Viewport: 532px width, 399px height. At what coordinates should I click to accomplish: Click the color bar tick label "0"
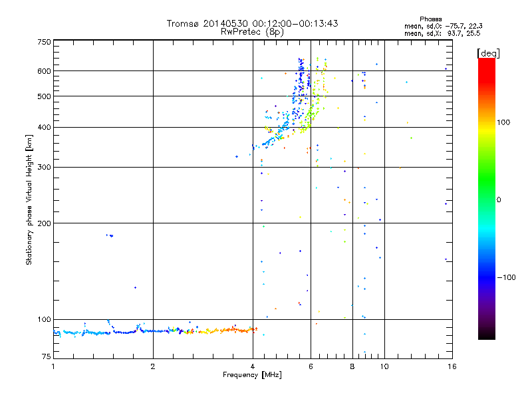[x=498, y=200]
